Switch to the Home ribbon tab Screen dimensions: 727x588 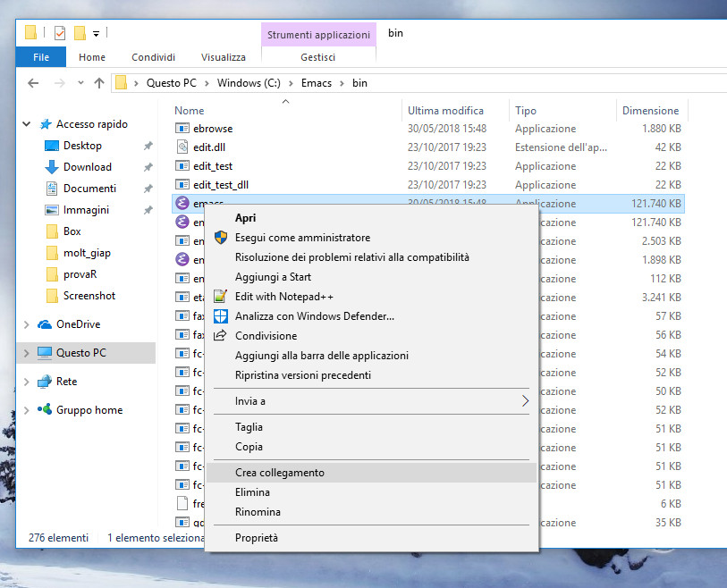pyautogui.click(x=92, y=57)
